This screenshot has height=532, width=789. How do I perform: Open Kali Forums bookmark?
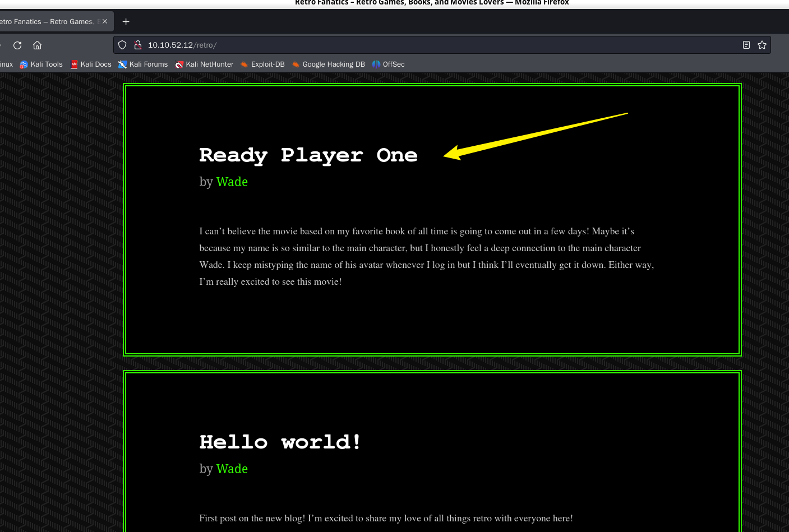143,64
